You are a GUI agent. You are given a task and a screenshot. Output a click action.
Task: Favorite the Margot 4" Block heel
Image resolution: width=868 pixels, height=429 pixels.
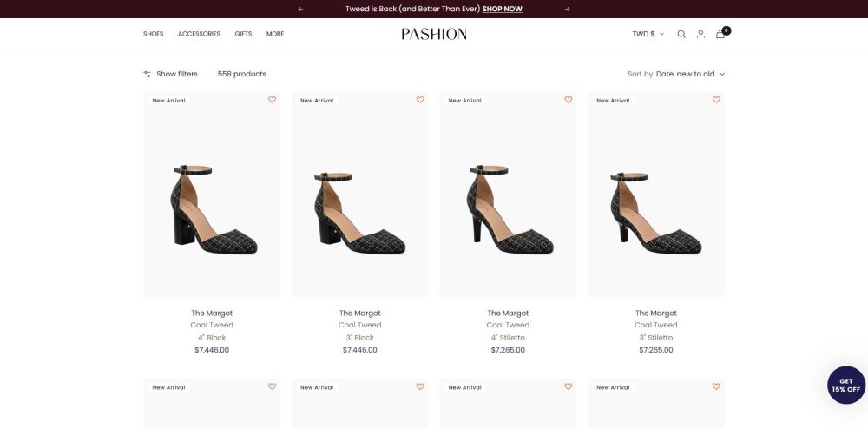[272, 100]
